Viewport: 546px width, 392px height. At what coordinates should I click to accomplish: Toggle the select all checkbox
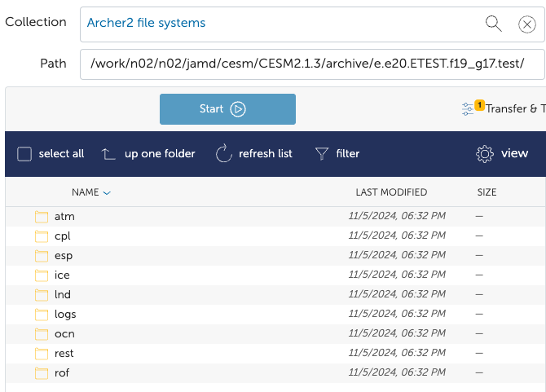pyautogui.click(x=24, y=154)
